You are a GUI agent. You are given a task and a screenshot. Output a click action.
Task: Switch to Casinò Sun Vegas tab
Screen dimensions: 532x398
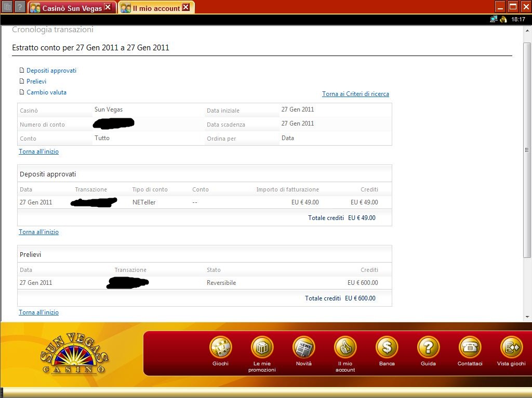[72, 7]
